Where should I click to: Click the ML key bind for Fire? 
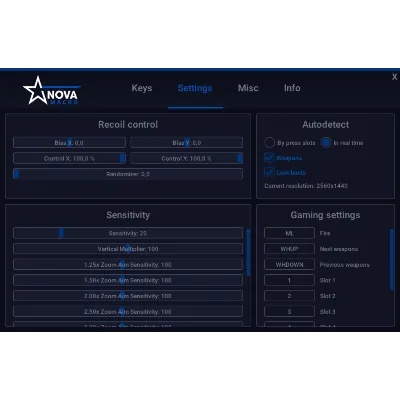tap(289, 233)
